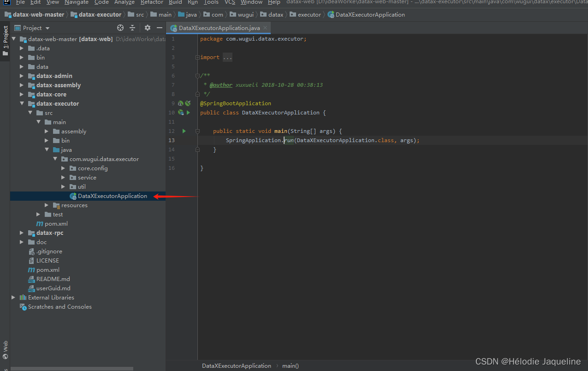Expand the datax-admin module folder

(22, 76)
